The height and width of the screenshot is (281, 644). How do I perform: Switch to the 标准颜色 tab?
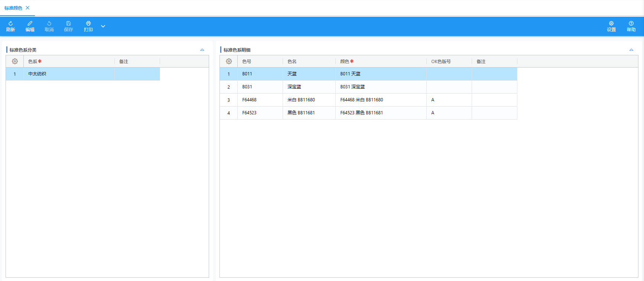tap(13, 8)
